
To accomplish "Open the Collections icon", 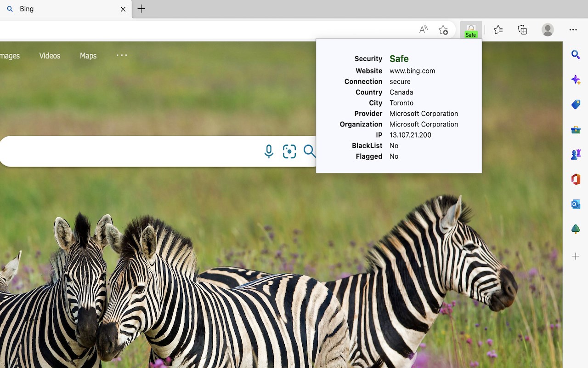I will point(522,30).
